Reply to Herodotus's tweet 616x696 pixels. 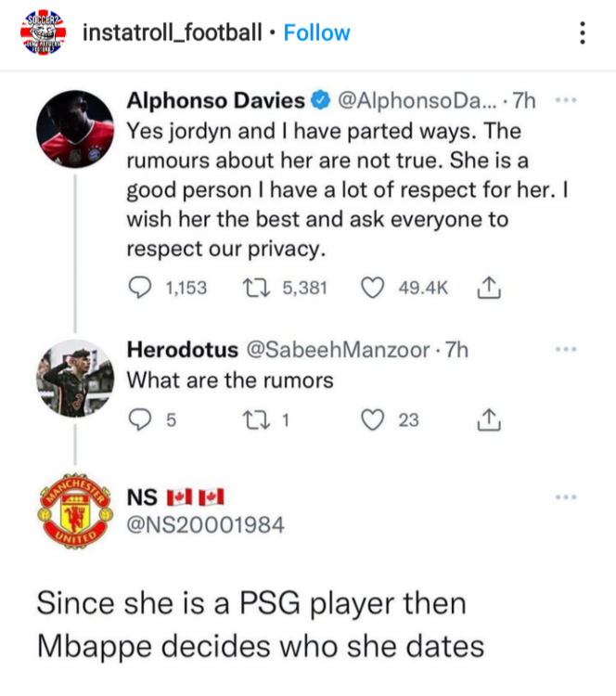pos(139,420)
